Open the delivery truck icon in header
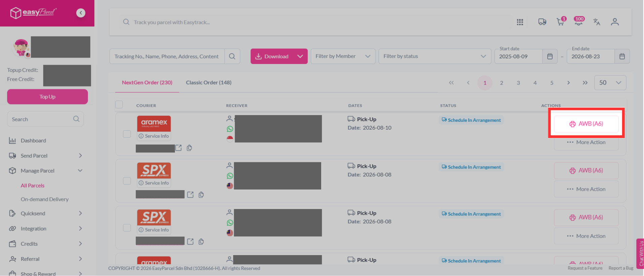 (542, 22)
